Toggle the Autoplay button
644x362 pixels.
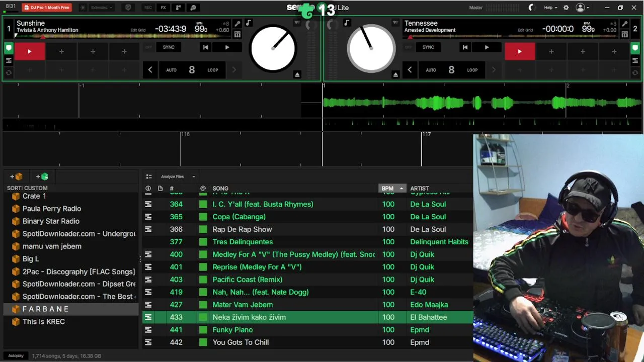(16, 356)
